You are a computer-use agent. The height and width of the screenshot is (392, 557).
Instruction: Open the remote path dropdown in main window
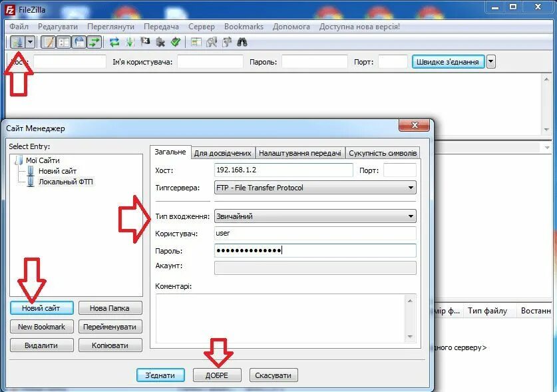(547, 147)
